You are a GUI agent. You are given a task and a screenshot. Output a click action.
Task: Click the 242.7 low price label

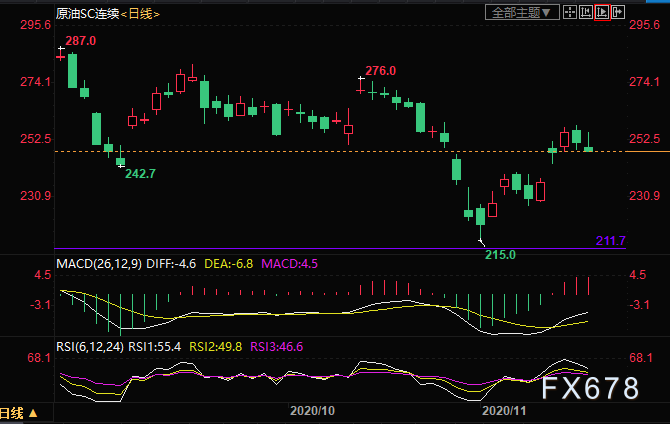tap(140, 174)
